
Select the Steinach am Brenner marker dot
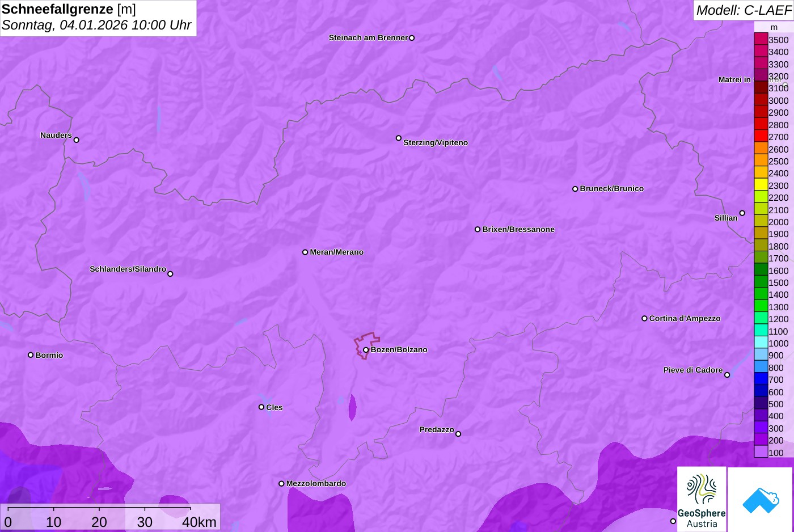412,38
